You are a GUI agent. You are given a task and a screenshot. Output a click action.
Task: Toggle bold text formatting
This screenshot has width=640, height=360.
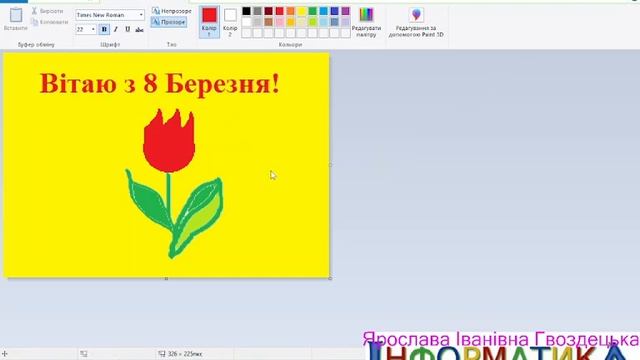(x=104, y=29)
